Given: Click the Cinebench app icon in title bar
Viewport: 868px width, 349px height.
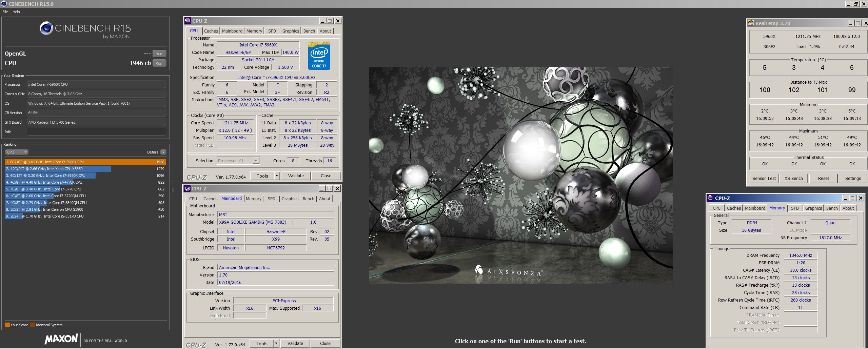Looking at the screenshot, I should pos(4,4).
